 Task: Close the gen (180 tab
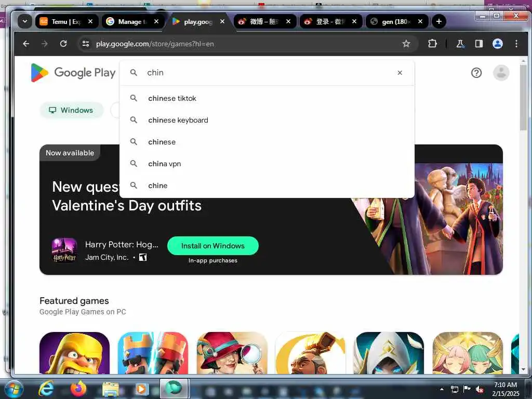pos(420,21)
